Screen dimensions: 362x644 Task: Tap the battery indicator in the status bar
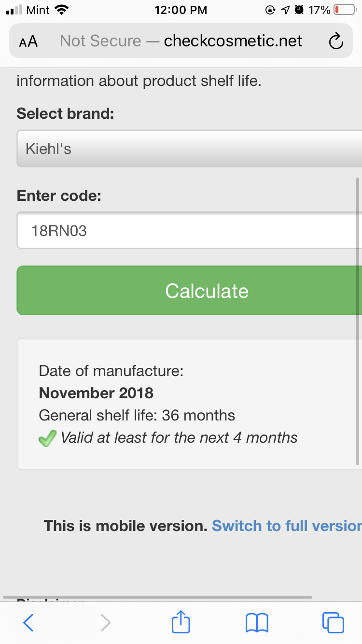[344, 10]
